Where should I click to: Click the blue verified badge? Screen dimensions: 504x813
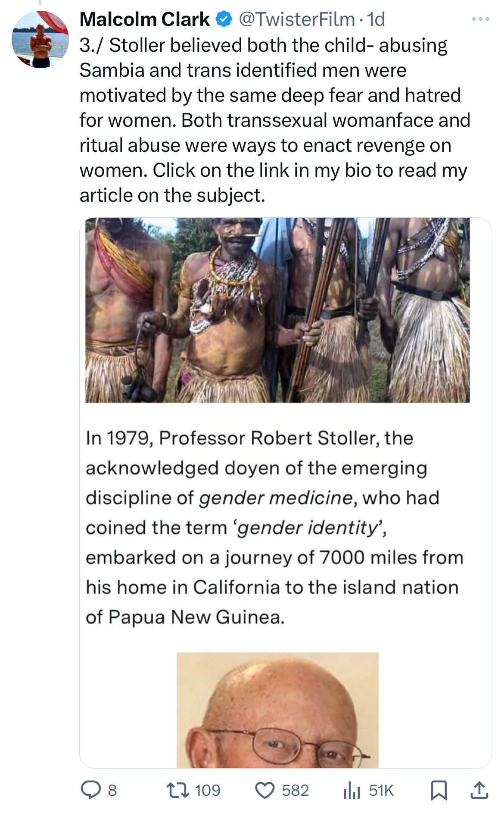[224, 19]
